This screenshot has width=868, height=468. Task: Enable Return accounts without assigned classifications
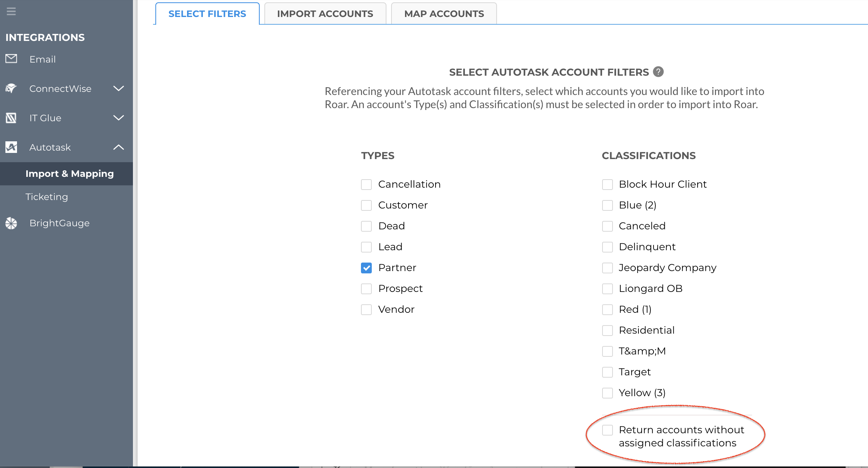(608, 430)
